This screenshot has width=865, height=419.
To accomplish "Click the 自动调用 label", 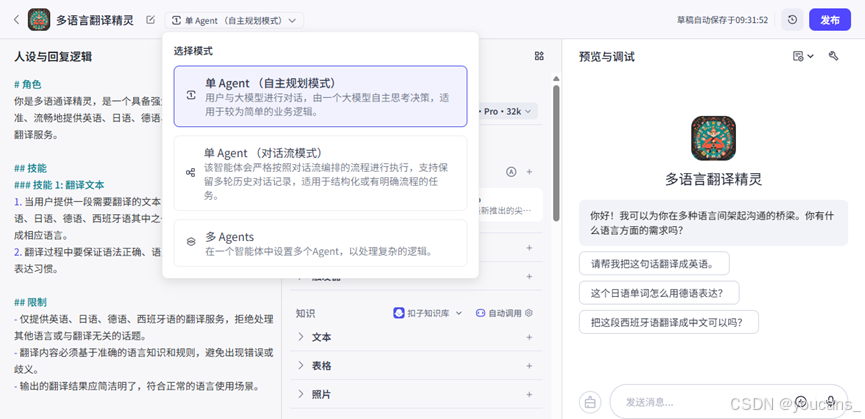I will point(506,313).
